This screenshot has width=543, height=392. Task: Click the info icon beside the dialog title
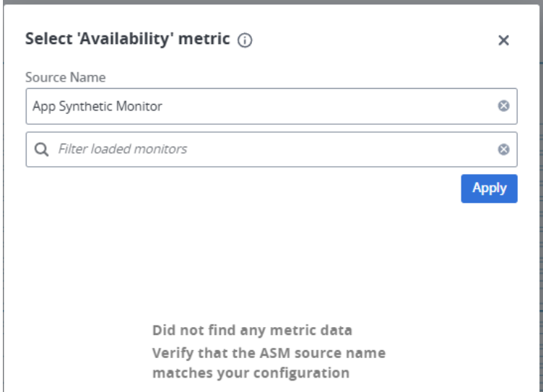[x=246, y=41]
